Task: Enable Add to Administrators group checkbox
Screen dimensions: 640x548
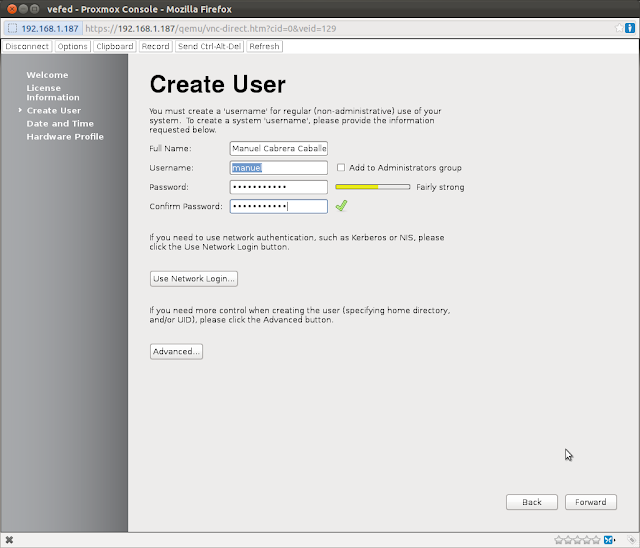Action: point(341,167)
